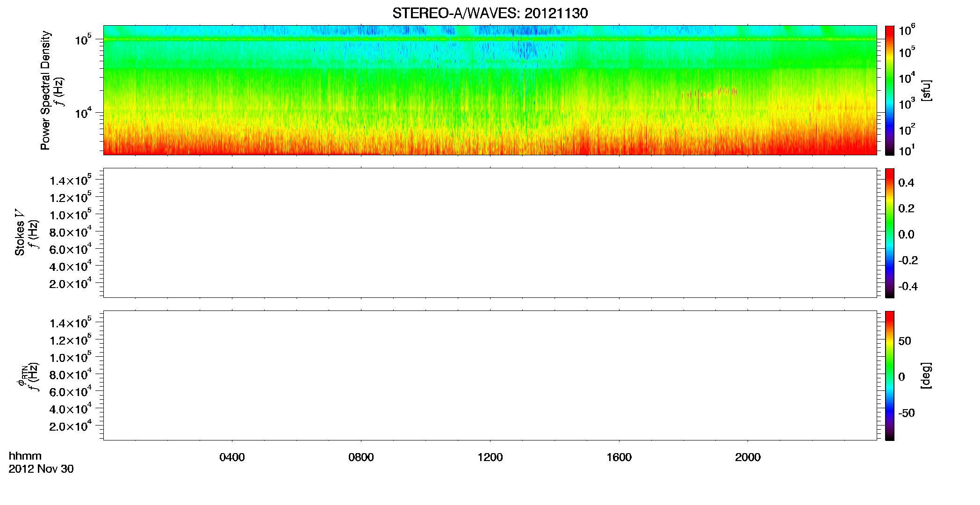The image size is (980, 505).
Task: Click the horizontal line at 10^5 Hz
Action: click(490, 39)
